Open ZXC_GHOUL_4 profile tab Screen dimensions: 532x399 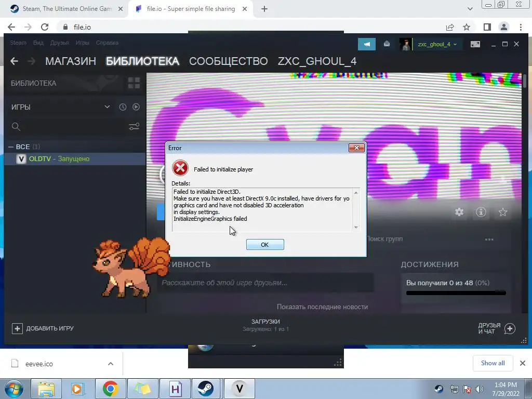click(317, 61)
